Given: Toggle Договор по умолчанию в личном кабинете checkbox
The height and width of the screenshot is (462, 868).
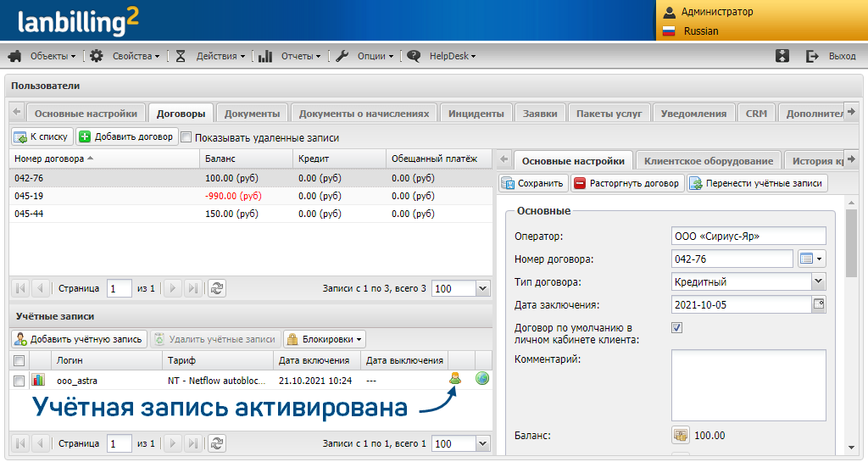Looking at the screenshot, I should [676, 327].
